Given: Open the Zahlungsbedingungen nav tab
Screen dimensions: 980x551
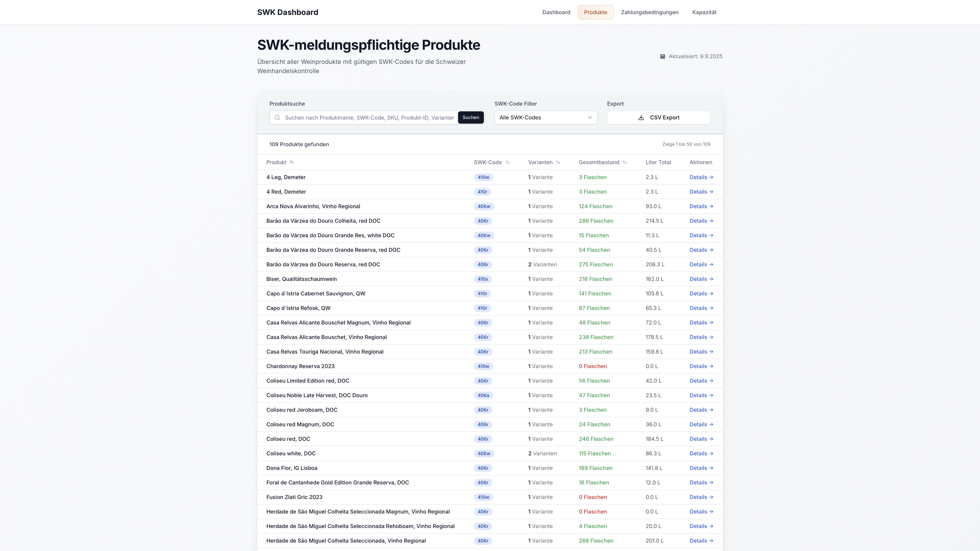Looking at the screenshot, I should 649,12.
